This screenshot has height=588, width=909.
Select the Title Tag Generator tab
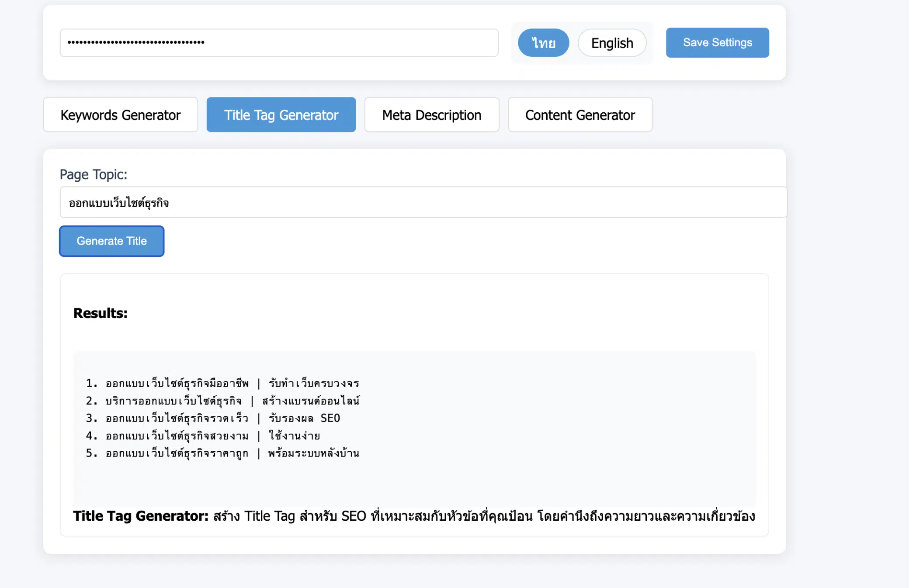click(x=281, y=115)
